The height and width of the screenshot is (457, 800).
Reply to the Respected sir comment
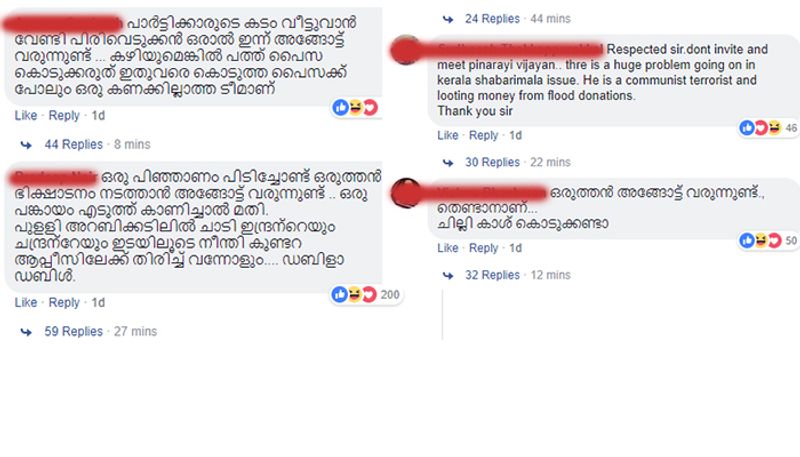pos(483,135)
